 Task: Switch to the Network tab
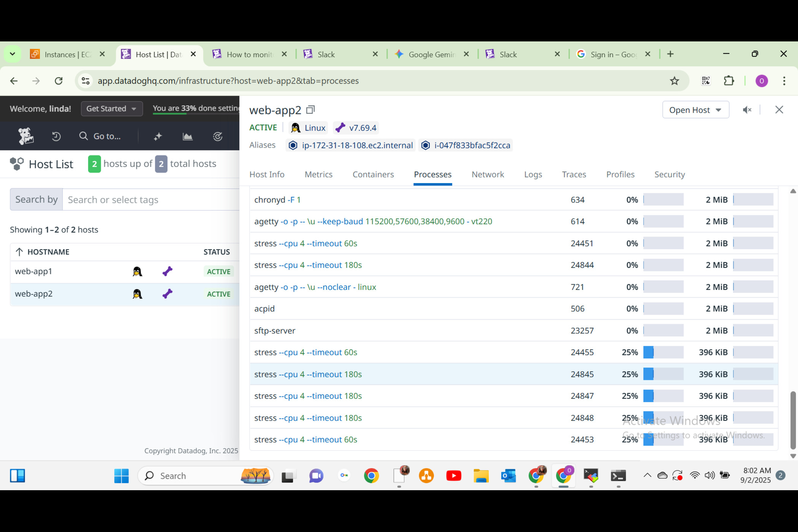(x=488, y=174)
